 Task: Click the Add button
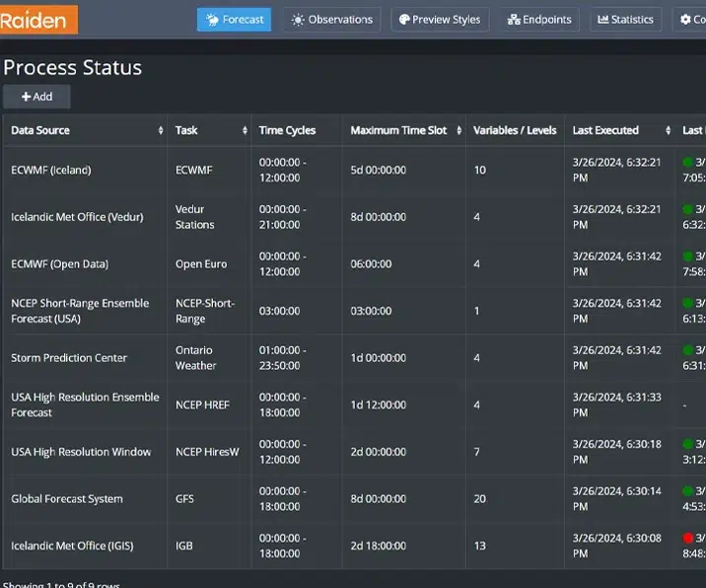[x=36, y=97]
